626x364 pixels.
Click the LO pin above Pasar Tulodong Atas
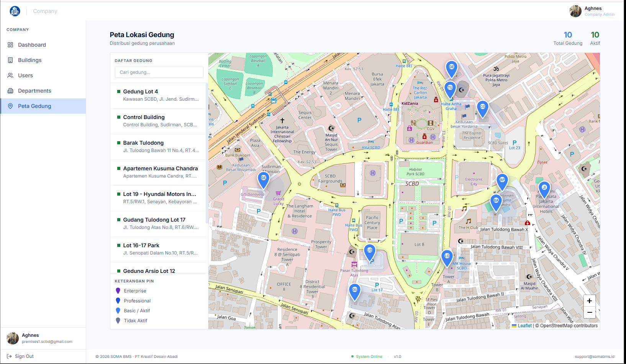[x=370, y=253]
